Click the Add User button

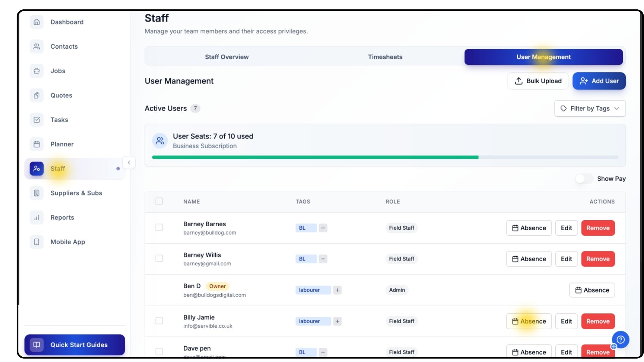click(599, 81)
